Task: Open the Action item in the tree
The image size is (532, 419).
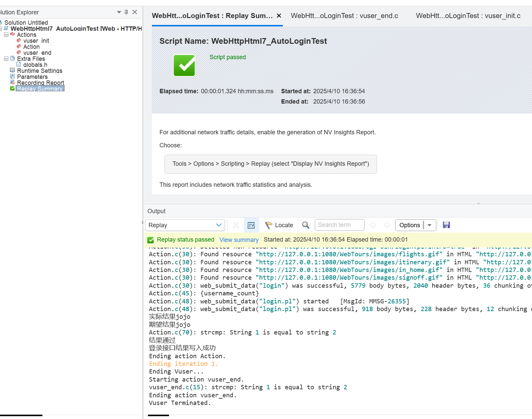Action: pyautogui.click(x=31, y=47)
